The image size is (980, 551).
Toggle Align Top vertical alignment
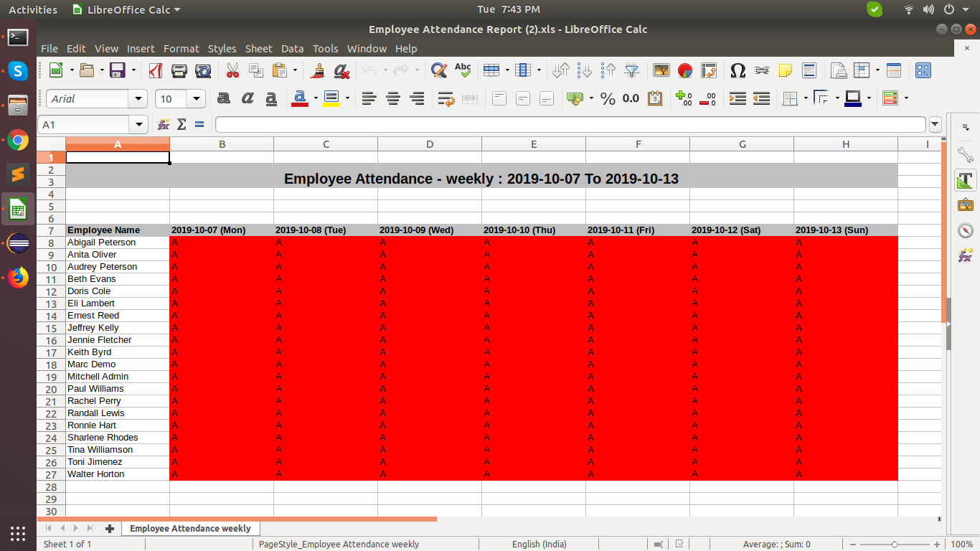(499, 98)
